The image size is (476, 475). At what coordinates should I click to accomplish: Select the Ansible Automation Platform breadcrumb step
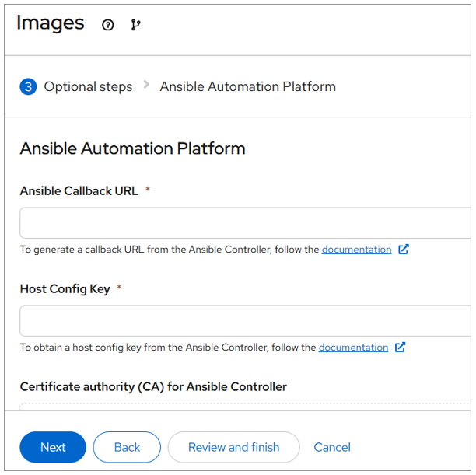tap(247, 86)
